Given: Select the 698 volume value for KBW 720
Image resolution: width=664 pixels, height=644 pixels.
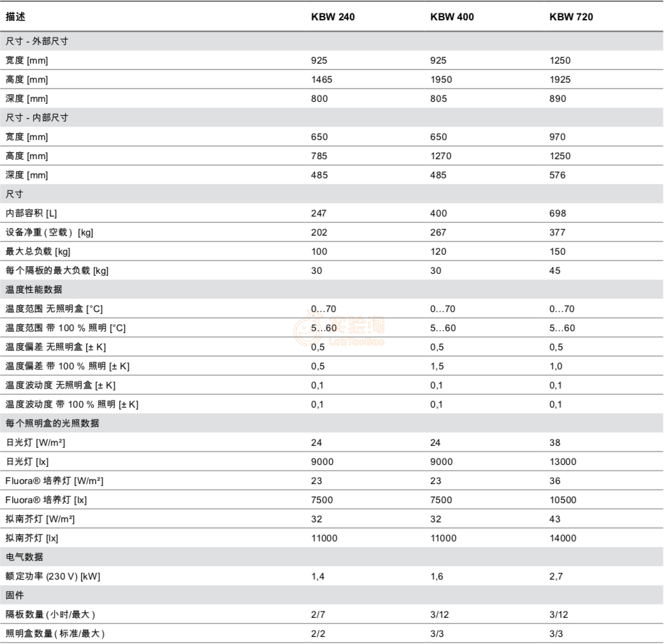Looking at the screenshot, I should 558,213.
